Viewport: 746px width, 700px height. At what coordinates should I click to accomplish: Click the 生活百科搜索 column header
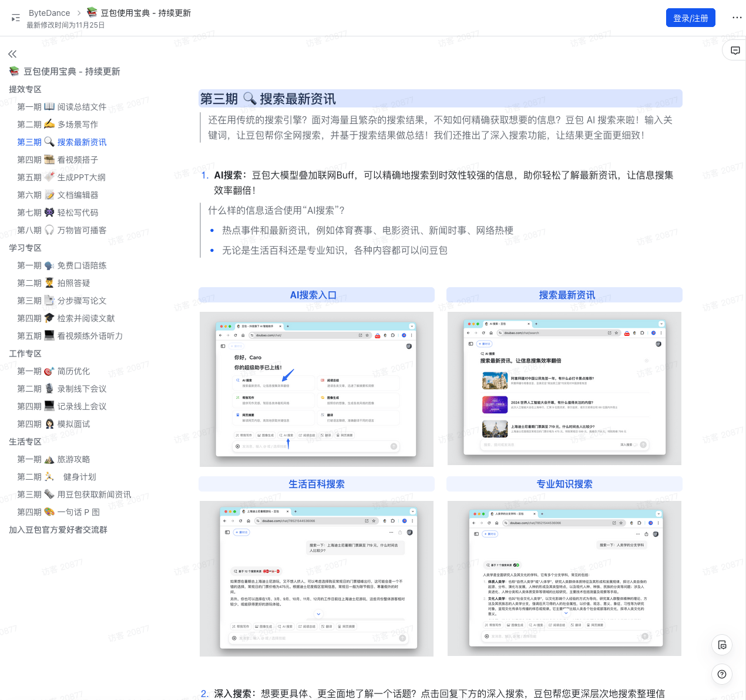pyautogui.click(x=317, y=484)
